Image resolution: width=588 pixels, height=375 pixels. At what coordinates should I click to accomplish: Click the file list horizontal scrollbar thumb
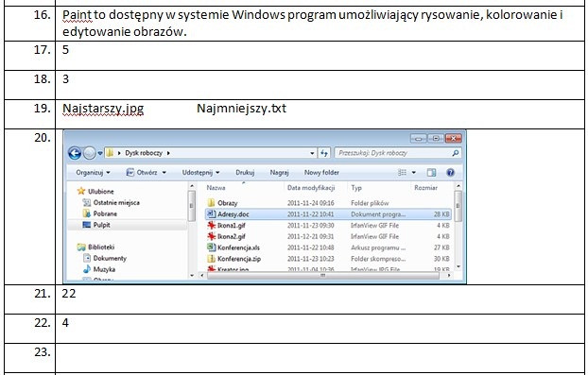coord(323,276)
